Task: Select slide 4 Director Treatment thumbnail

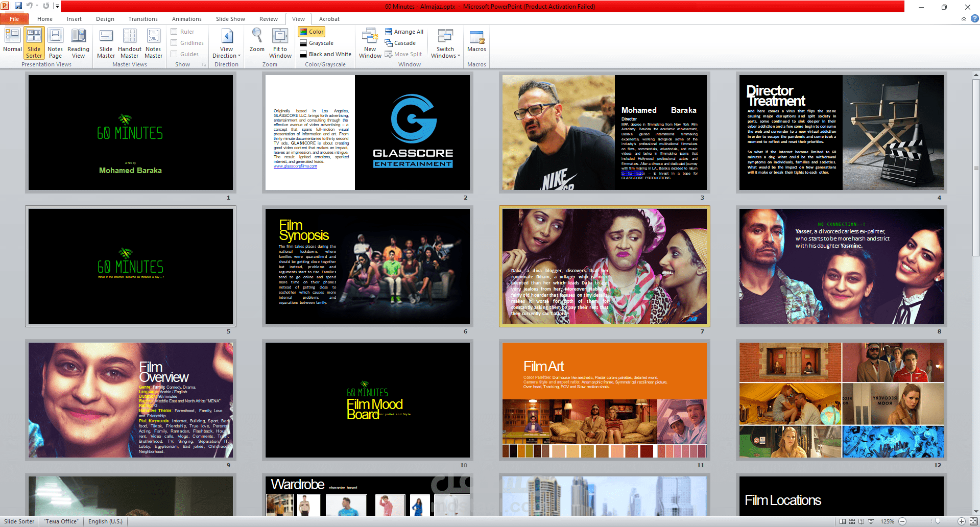Action: (842, 133)
